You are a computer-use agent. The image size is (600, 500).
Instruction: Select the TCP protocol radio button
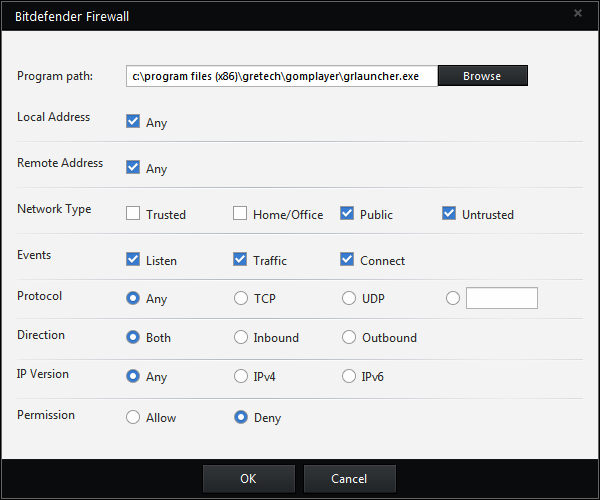point(240,297)
